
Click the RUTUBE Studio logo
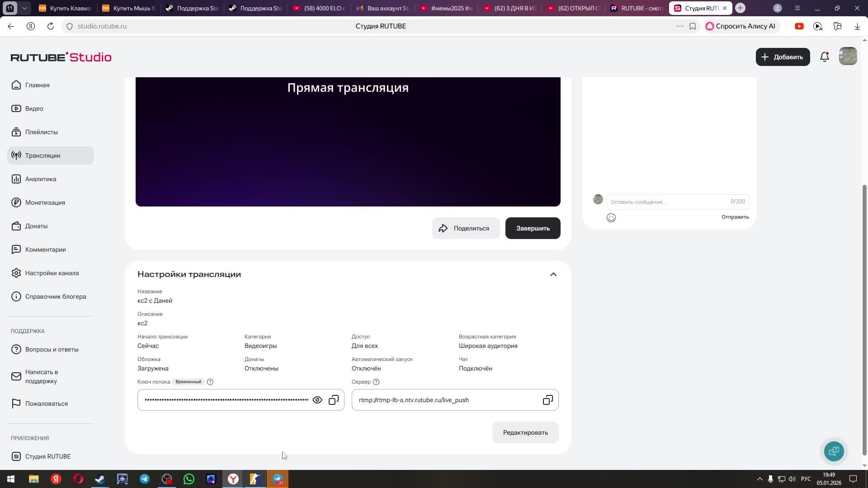(x=61, y=57)
